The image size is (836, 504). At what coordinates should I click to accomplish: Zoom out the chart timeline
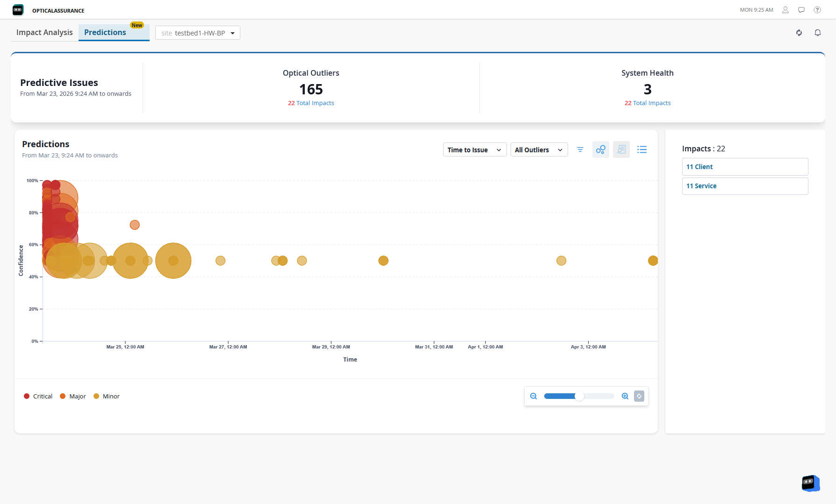pyautogui.click(x=533, y=396)
